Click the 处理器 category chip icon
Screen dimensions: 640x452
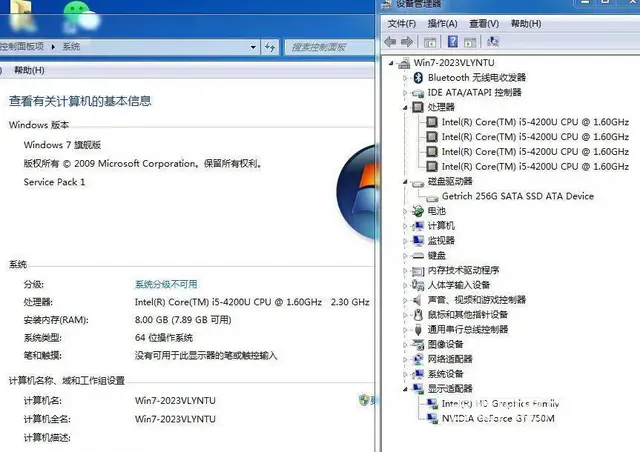pyautogui.click(x=418, y=107)
